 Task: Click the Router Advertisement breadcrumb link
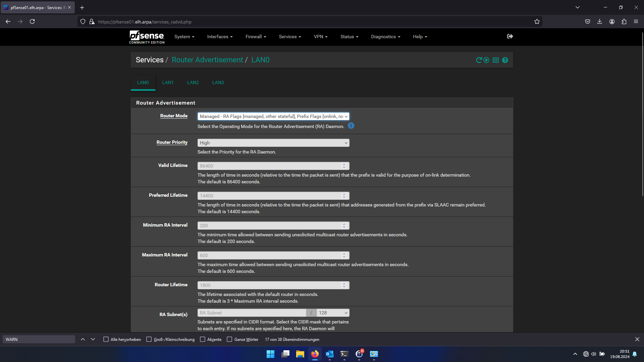207,60
